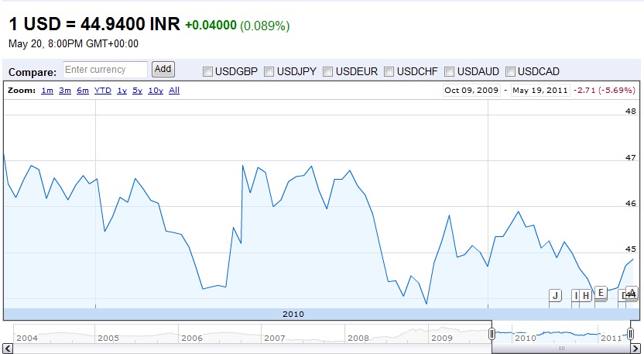Screen dimensions: 644x354
Task: Toggle the USDEUR comparison checkbox
Action: pos(328,71)
